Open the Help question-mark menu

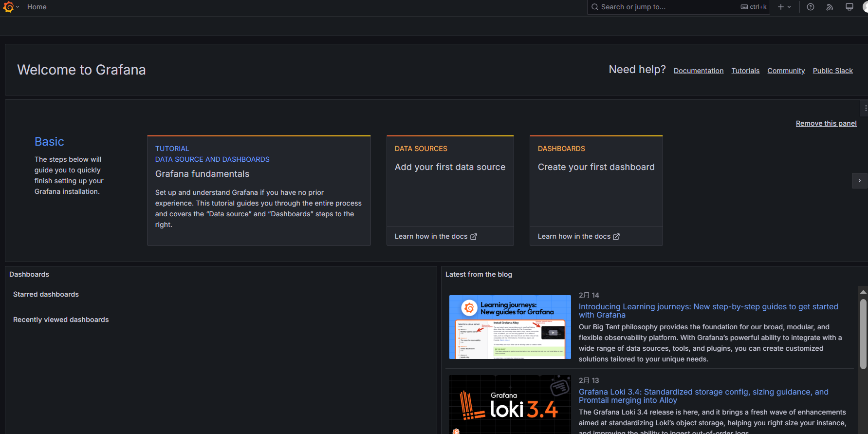tap(811, 7)
